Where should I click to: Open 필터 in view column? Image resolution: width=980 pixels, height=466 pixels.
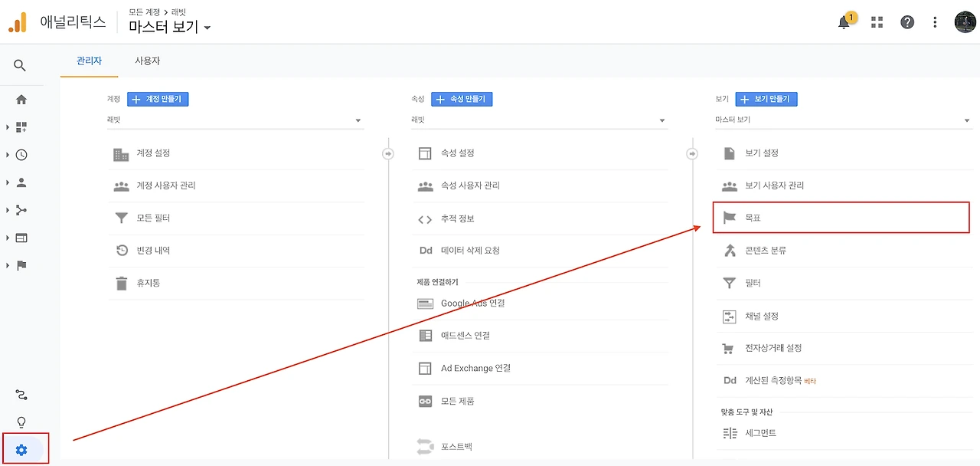[x=844, y=284]
